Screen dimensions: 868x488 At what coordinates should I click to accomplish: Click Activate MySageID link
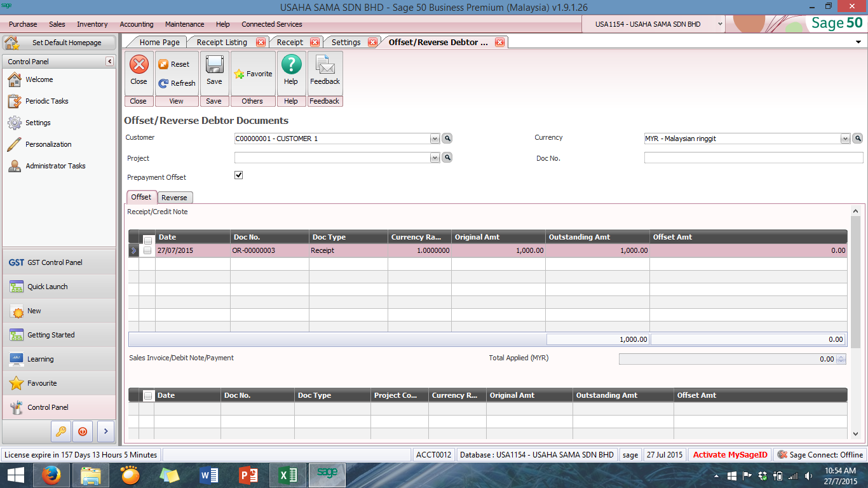point(730,455)
